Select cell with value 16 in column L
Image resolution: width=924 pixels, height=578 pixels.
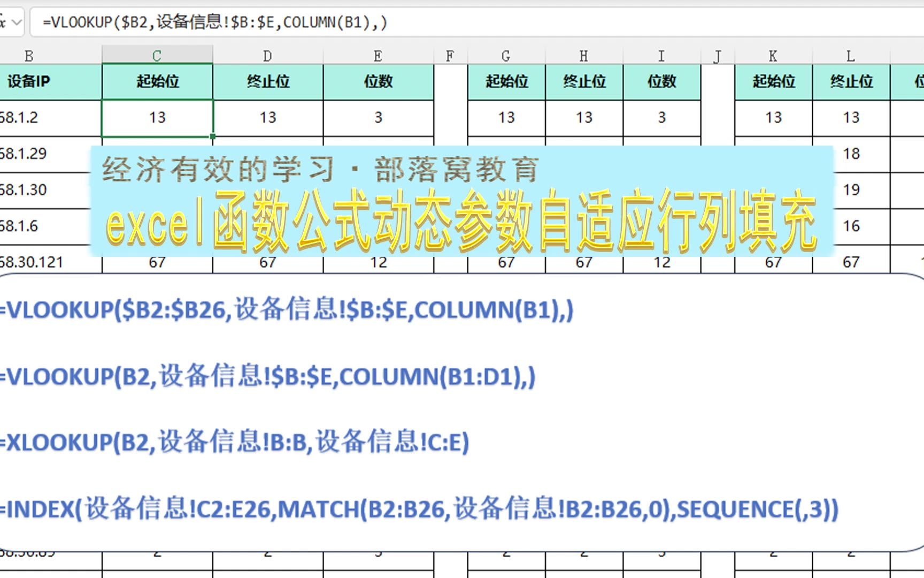click(862, 226)
